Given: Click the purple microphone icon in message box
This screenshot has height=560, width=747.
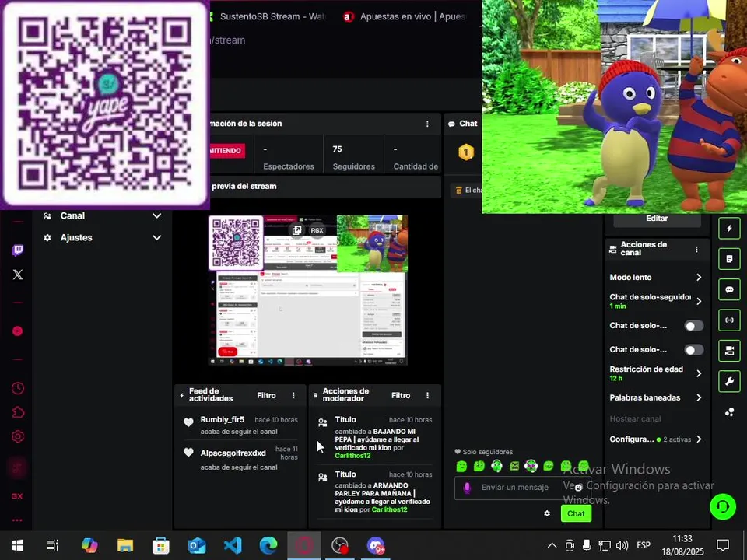Looking at the screenshot, I should [x=467, y=488].
